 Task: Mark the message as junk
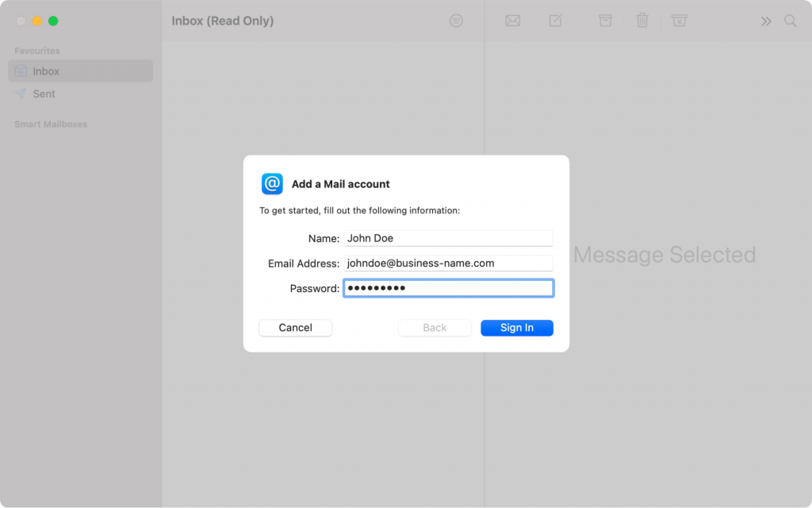click(680, 21)
